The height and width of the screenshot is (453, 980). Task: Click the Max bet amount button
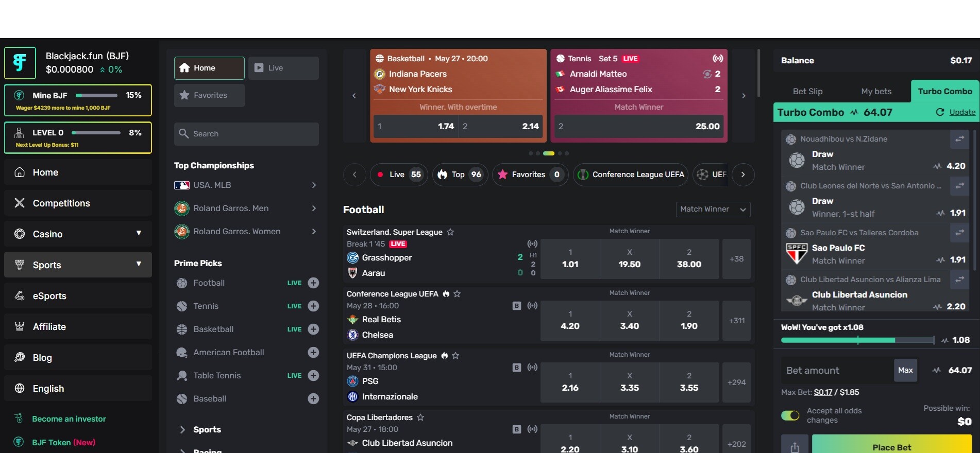pyautogui.click(x=905, y=370)
